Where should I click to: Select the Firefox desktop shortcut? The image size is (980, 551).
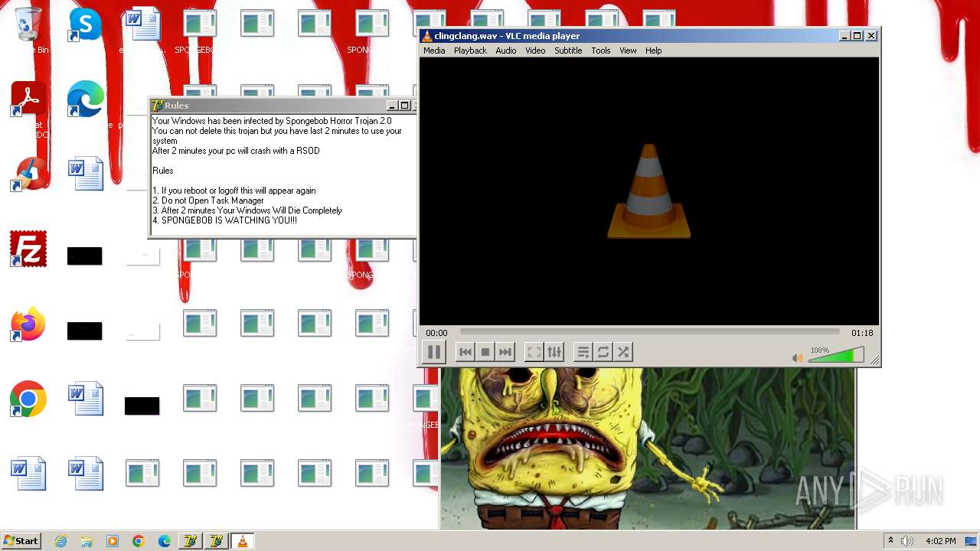click(x=28, y=325)
